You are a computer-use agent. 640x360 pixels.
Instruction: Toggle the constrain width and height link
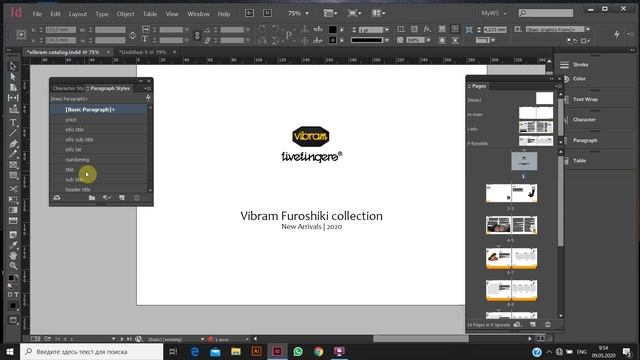click(x=133, y=35)
